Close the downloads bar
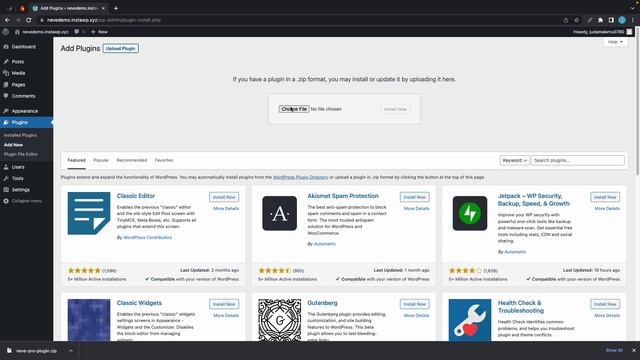 [633, 350]
